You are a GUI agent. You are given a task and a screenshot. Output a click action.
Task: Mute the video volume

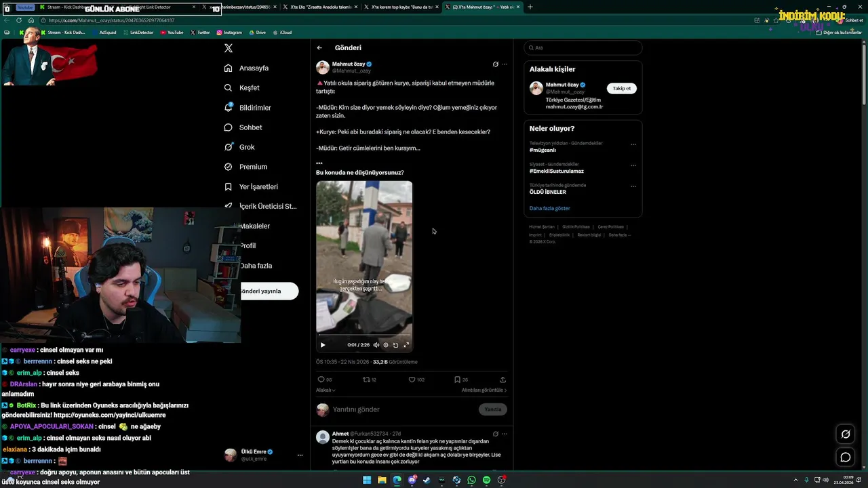click(x=376, y=345)
